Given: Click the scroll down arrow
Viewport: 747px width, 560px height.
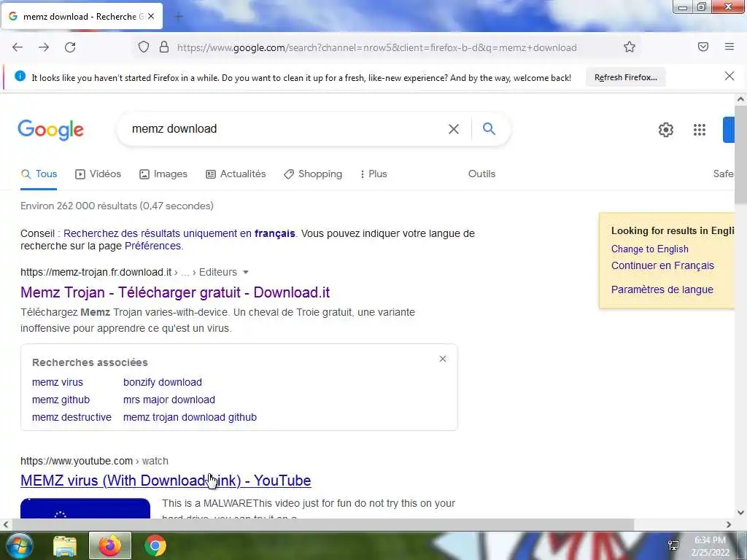Looking at the screenshot, I should tap(741, 513).
